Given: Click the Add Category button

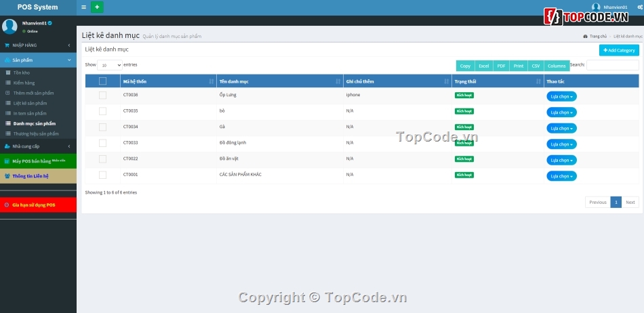Looking at the screenshot, I should (618, 50).
